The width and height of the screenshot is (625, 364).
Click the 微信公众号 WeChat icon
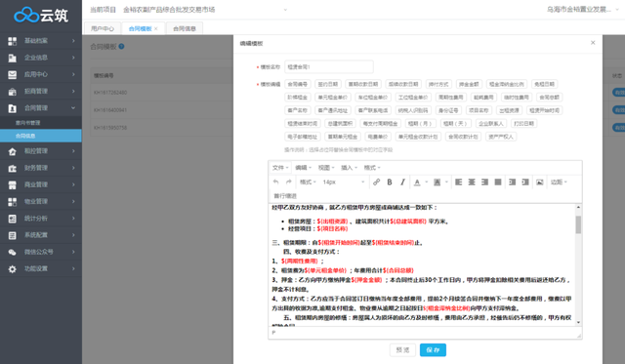pos(13,252)
